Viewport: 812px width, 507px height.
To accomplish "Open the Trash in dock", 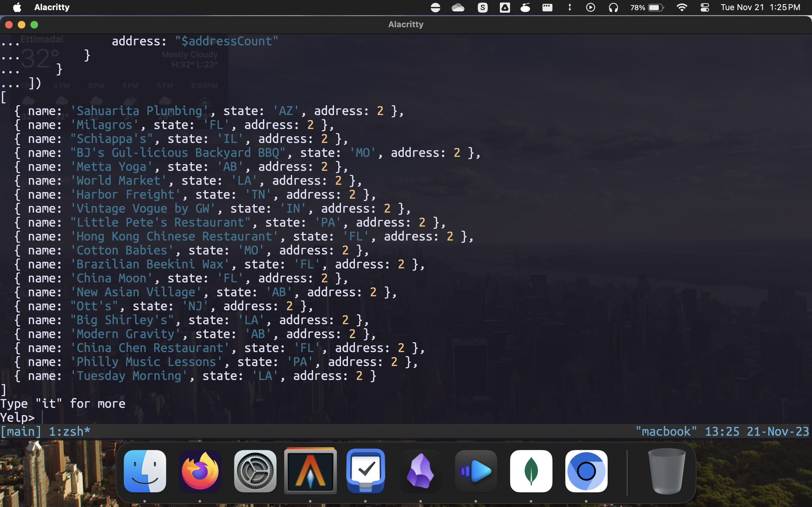I will (666, 471).
